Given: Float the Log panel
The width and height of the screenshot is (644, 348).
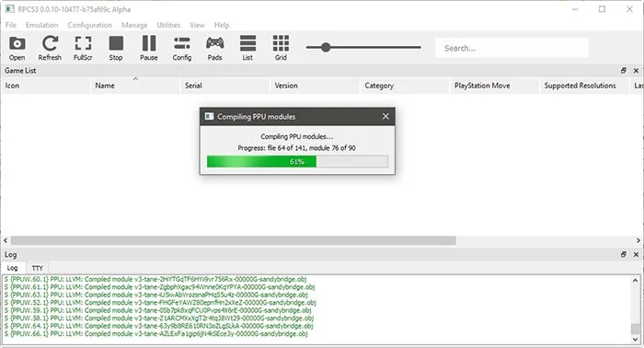Looking at the screenshot, I should coord(624,255).
